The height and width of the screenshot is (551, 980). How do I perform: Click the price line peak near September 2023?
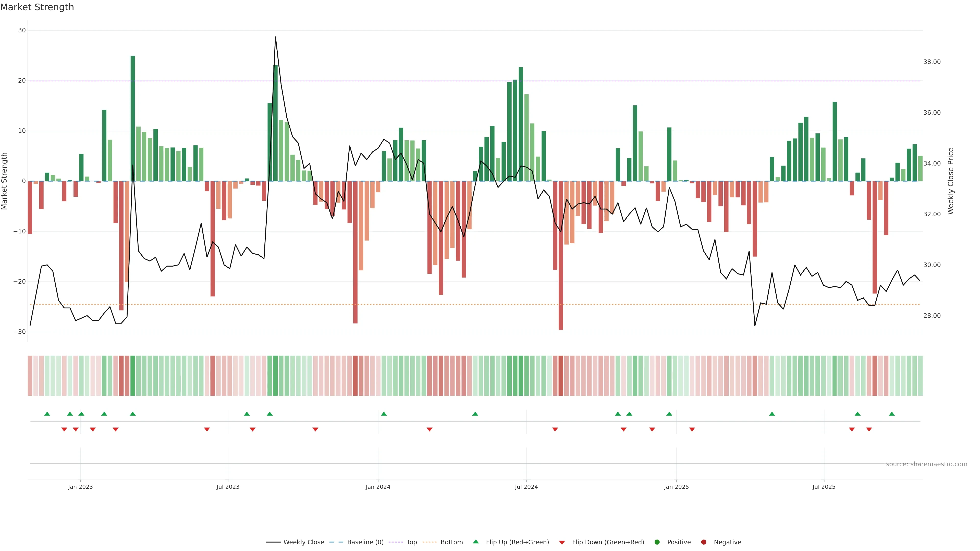click(275, 37)
